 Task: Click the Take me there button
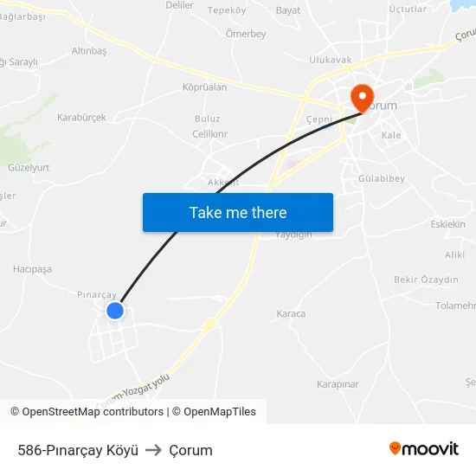click(x=238, y=213)
